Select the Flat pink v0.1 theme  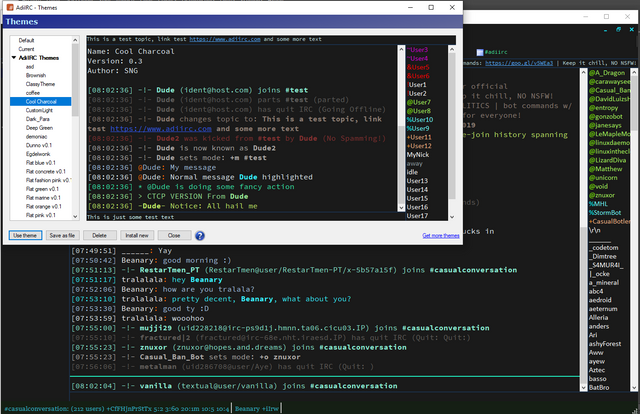[x=40, y=216]
